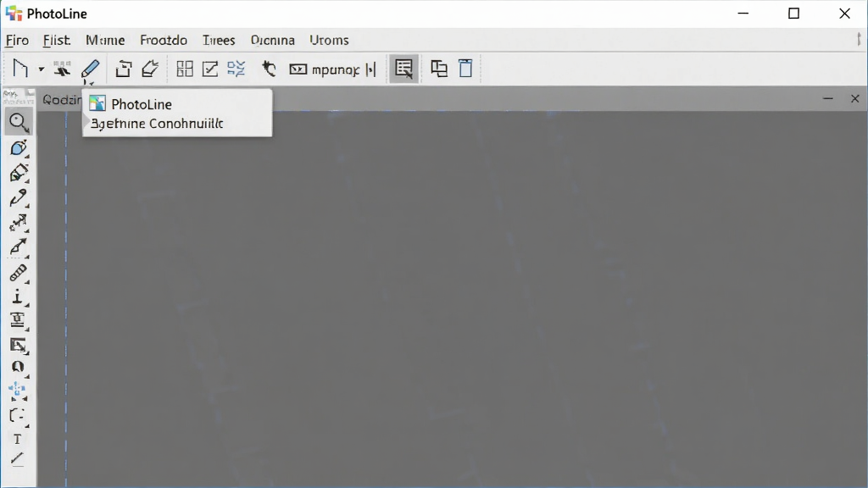Open the "Uroms" menu
The height and width of the screenshot is (488, 868).
[329, 41]
